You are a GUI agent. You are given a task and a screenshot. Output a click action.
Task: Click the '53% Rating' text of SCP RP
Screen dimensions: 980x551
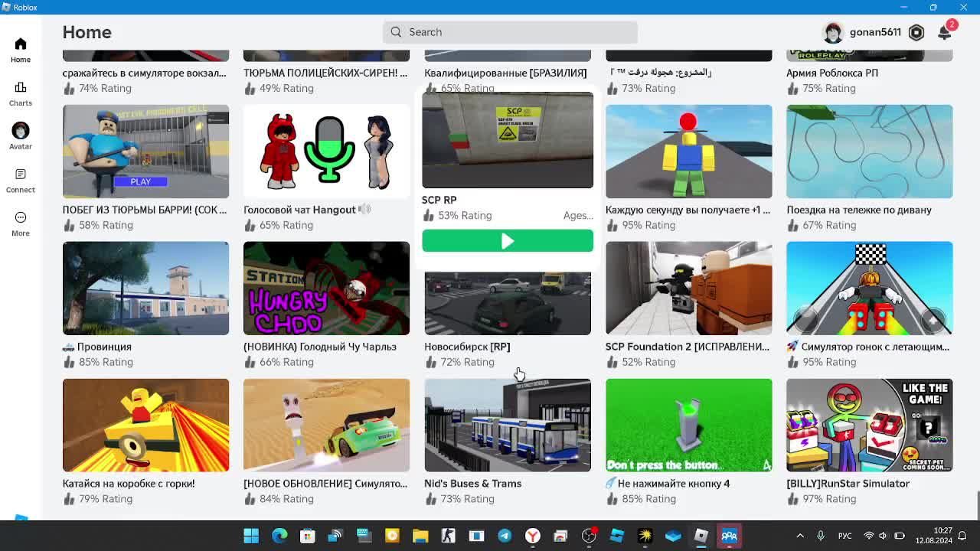[465, 216]
